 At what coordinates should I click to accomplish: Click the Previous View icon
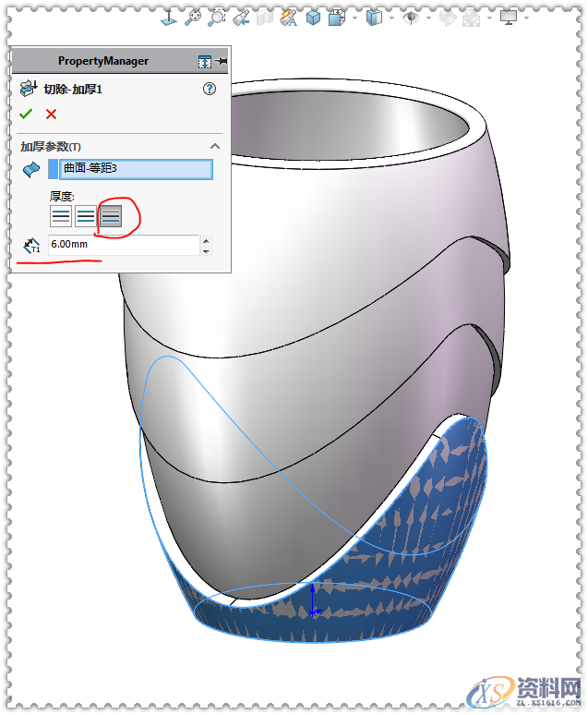coord(241,18)
